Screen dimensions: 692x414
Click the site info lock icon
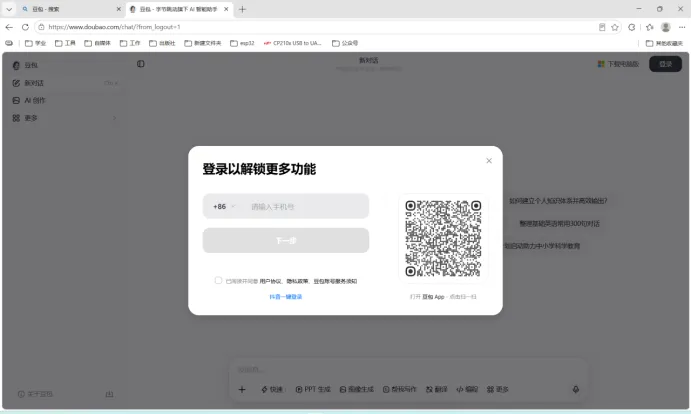(41, 27)
